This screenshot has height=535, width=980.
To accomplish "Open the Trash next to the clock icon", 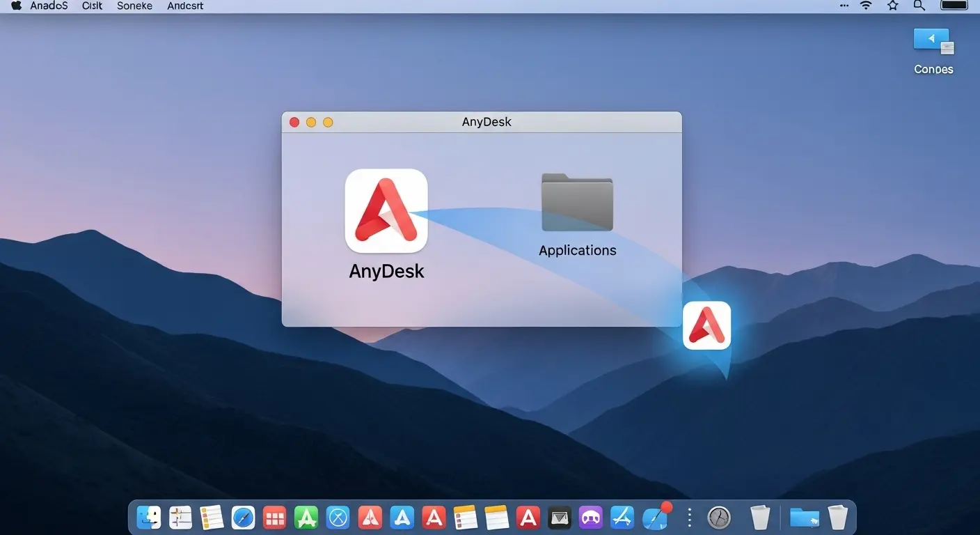I will pyautogui.click(x=760, y=518).
